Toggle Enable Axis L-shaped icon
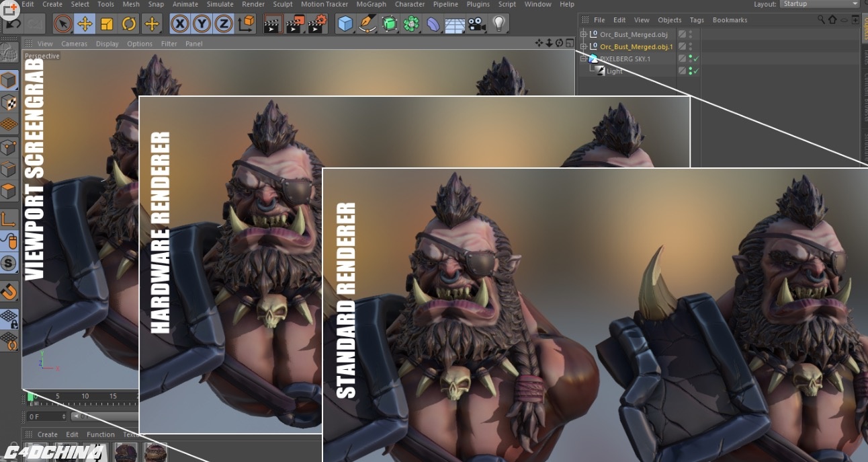The width and height of the screenshot is (868, 462). [9, 219]
